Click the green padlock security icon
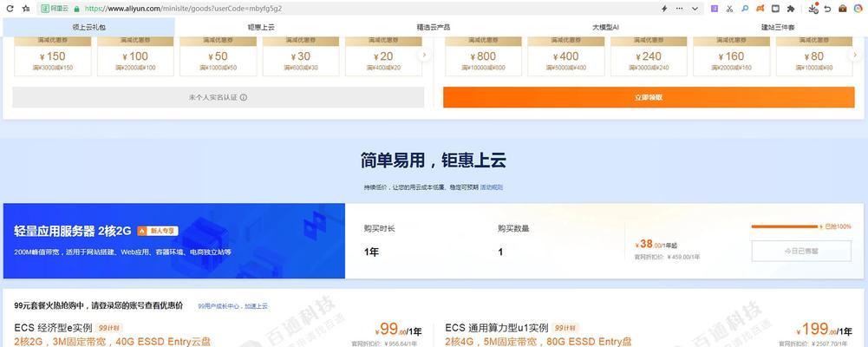The width and height of the screenshot is (868, 347). tap(75, 9)
